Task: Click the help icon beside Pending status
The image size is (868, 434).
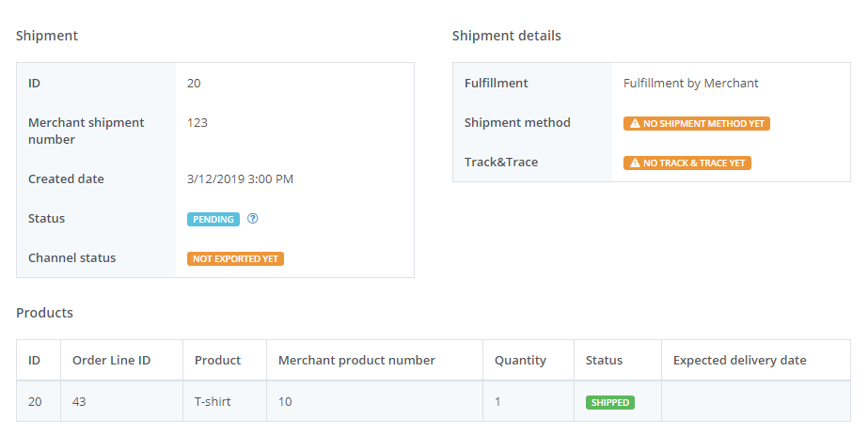Action: [252, 219]
